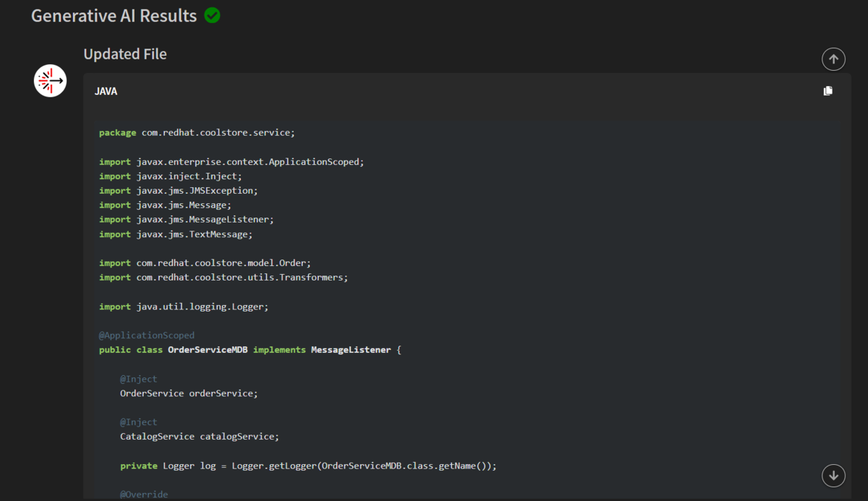The width and height of the screenshot is (868, 501).
Task: Click the import javax.inject.Inject line
Action: point(170,176)
